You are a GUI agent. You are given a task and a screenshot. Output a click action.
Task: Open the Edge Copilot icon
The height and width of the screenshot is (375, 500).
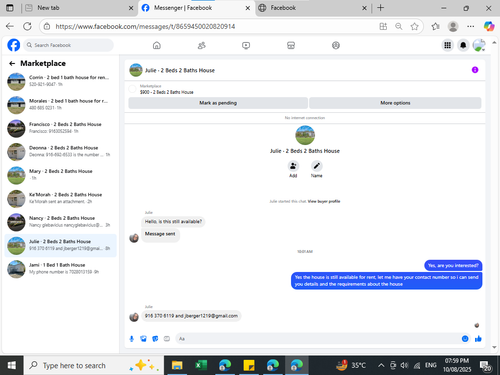click(489, 26)
